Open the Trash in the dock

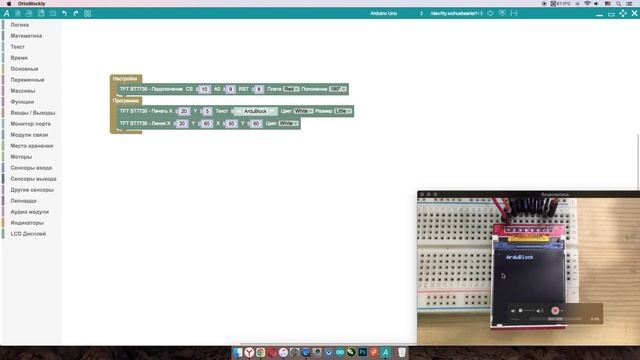(x=402, y=352)
